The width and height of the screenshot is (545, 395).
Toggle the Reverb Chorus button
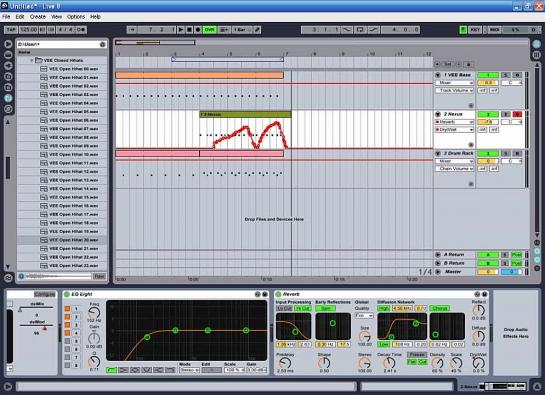(x=440, y=308)
